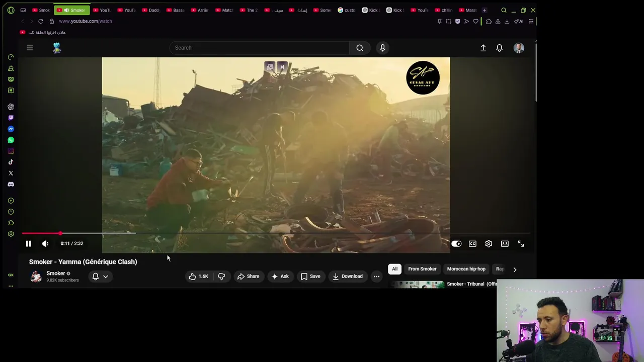Enter fullscreen on the video
This screenshot has height=362, width=644.
[521, 243]
